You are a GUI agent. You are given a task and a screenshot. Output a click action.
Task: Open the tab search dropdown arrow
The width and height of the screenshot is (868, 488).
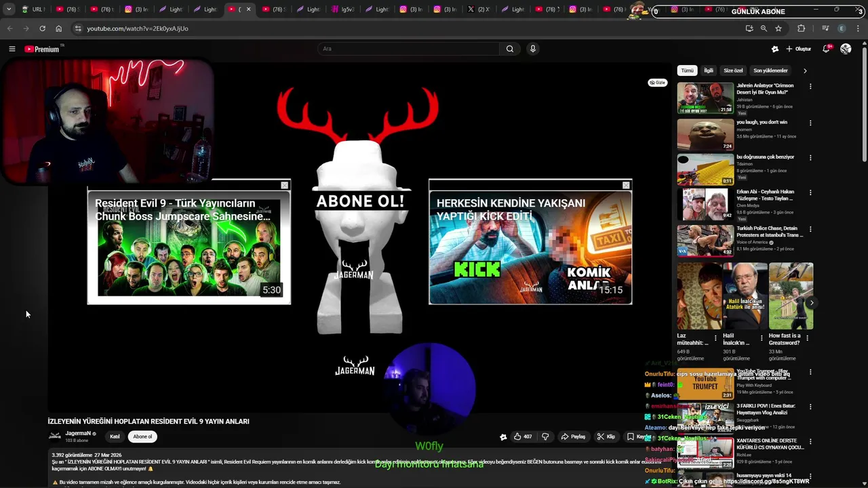pos(8,9)
